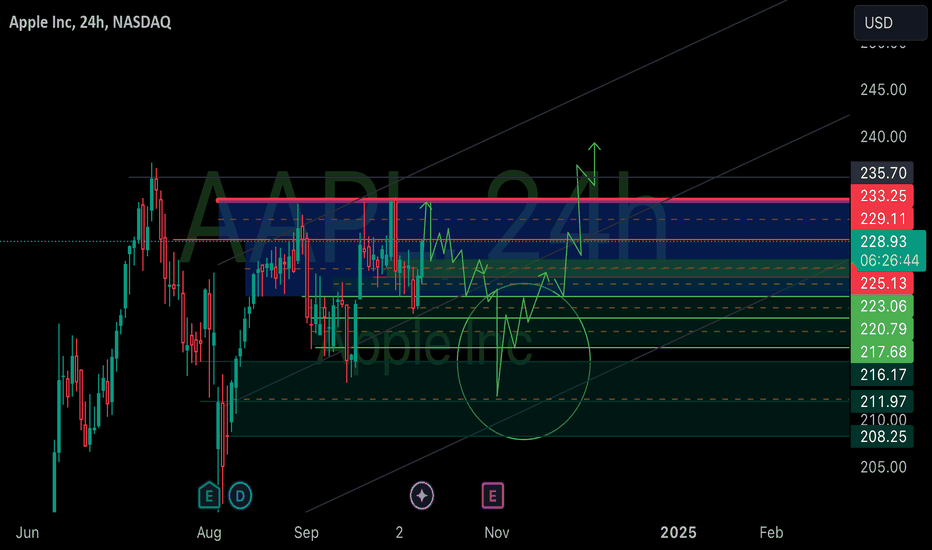Click the pink upcoming earnings E icon
932x550 pixels.
click(493, 495)
